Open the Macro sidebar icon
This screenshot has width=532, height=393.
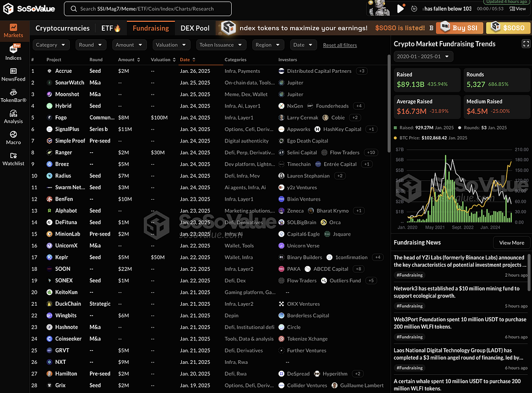(14, 138)
